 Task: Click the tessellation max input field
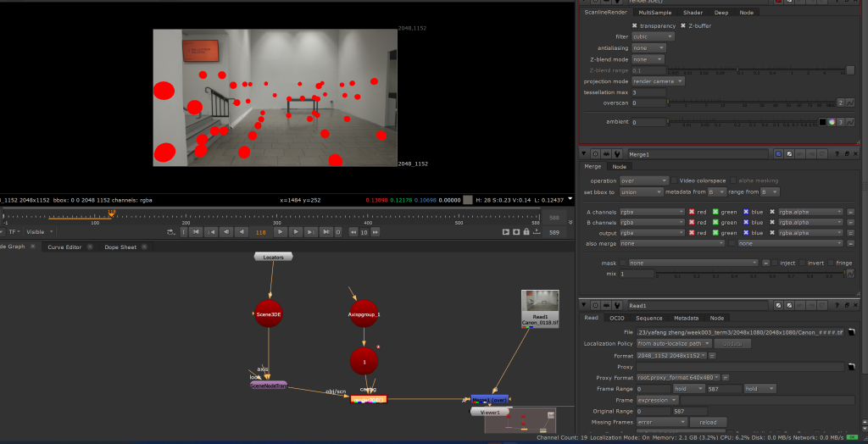coord(648,92)
